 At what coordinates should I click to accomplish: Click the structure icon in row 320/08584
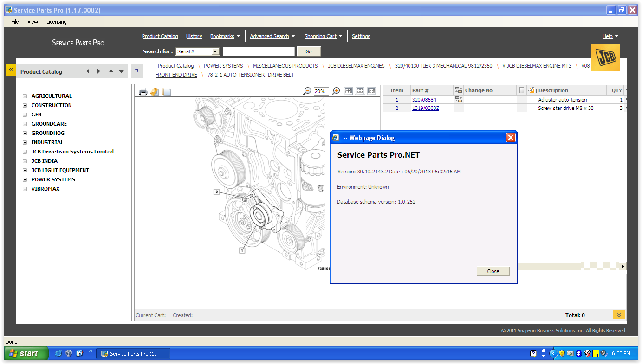point(459,99)
